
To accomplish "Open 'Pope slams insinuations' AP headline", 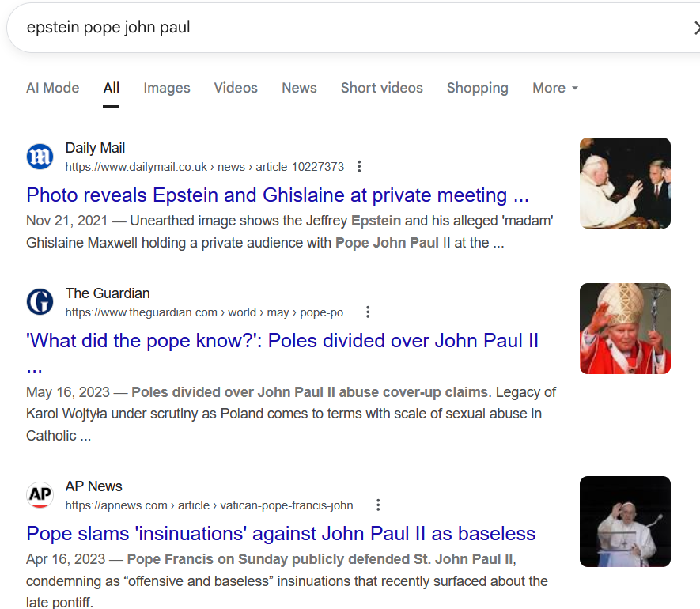I will [x=281, y=534].
